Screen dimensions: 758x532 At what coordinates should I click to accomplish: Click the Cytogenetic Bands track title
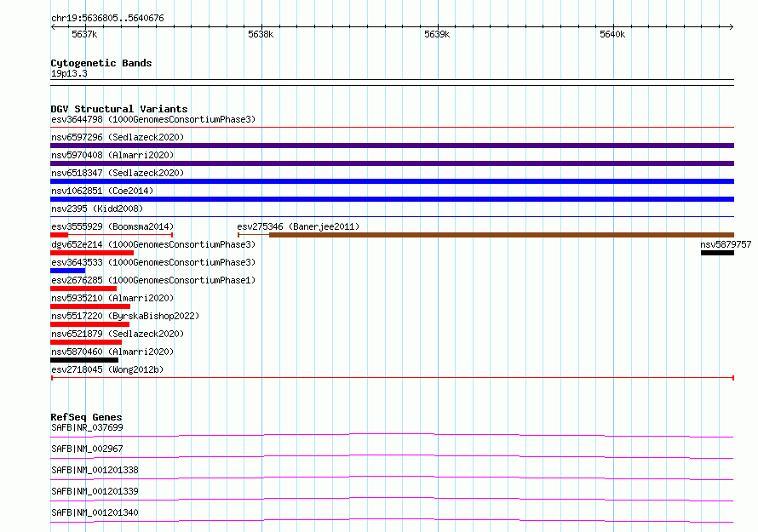(x=101, y=63)
